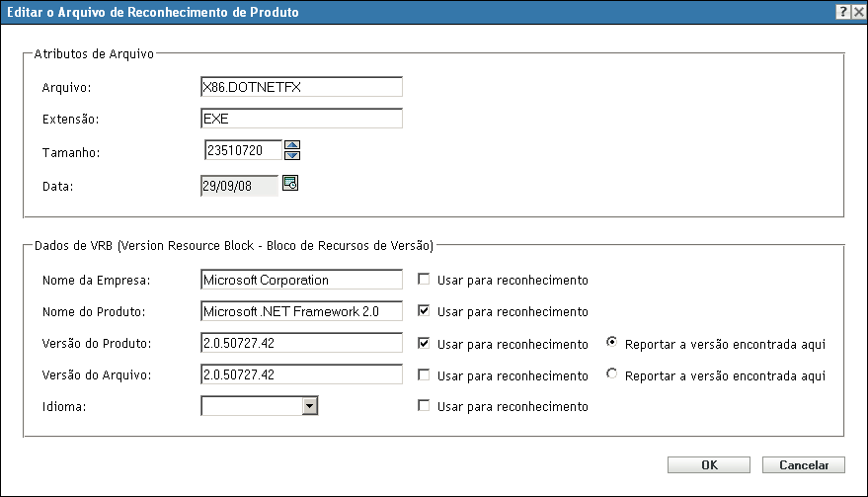Close the dialog with the X button
Viewport: 868px width, 497px height.
pos(858,11)
